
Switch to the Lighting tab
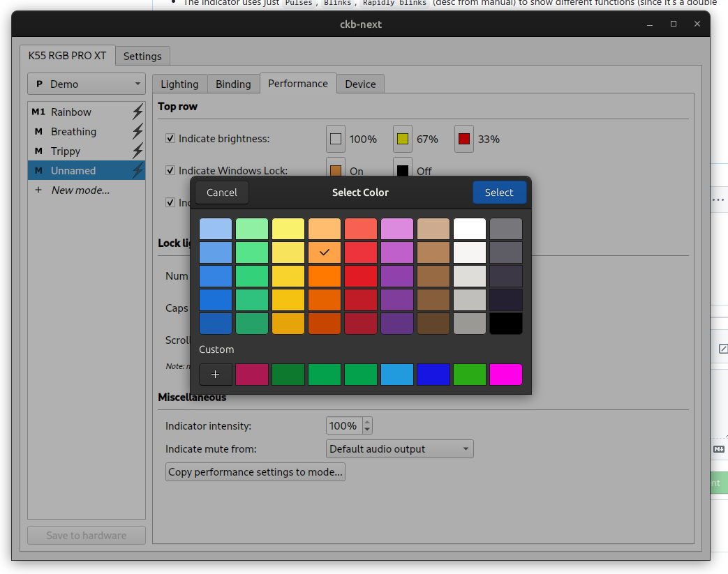[179, 84]
